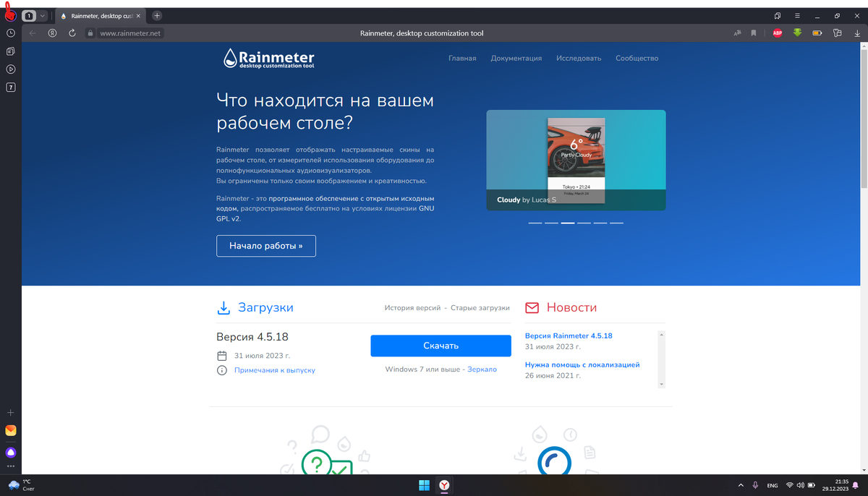868x496 pixels.
Task: Open the Старые загрузки link
Action: coord(480,308)
